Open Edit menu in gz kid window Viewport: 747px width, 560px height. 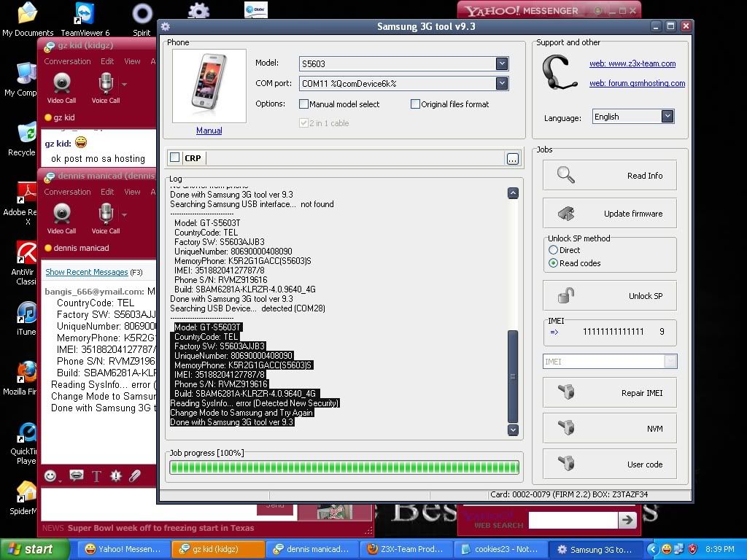point(107,61)
